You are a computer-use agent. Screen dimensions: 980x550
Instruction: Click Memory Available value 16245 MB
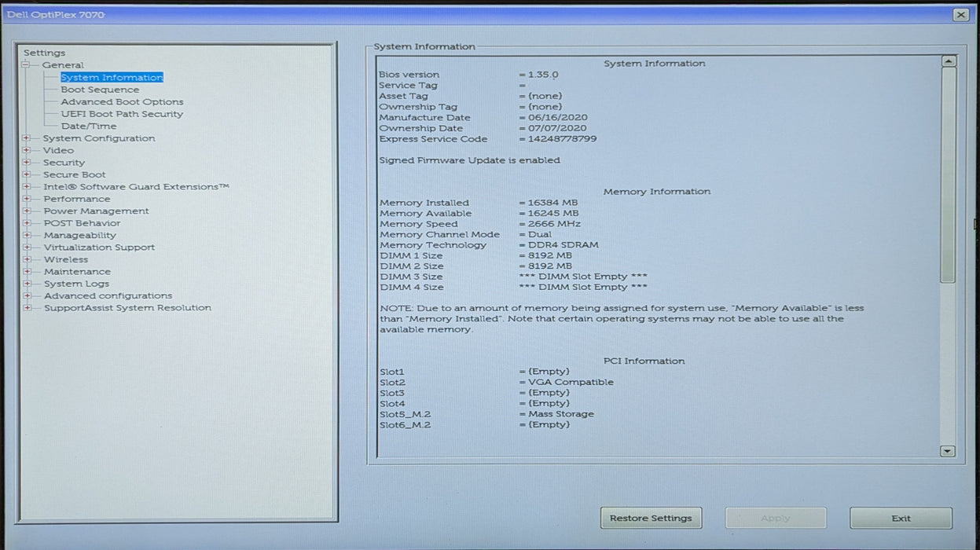553,214
